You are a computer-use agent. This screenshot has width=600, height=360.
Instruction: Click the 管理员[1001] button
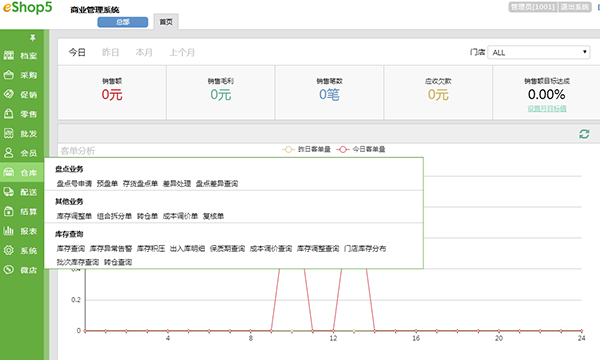533,7
